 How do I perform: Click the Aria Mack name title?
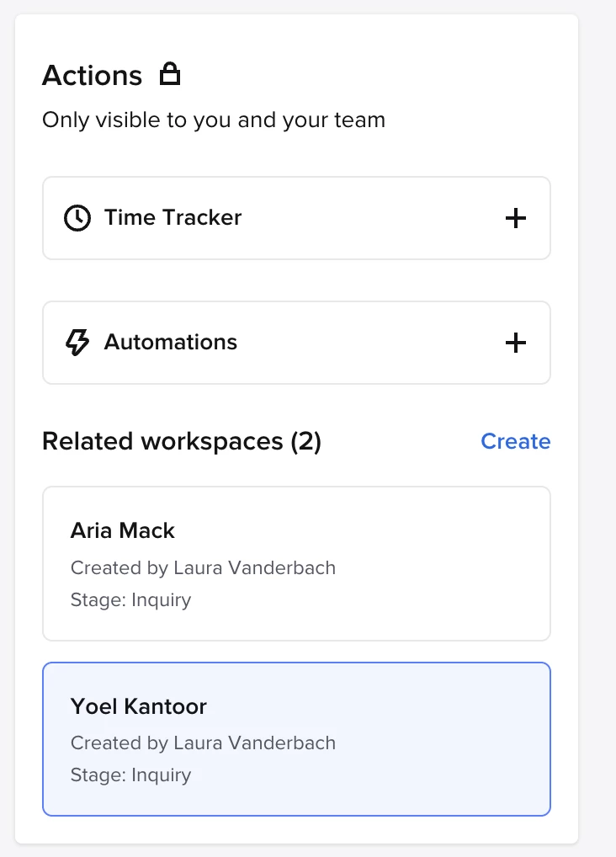(122, 530)
